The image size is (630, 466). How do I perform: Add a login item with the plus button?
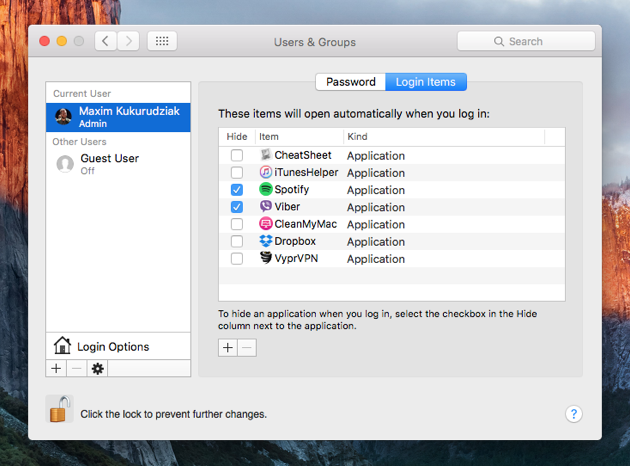click(x=228, y=347)
